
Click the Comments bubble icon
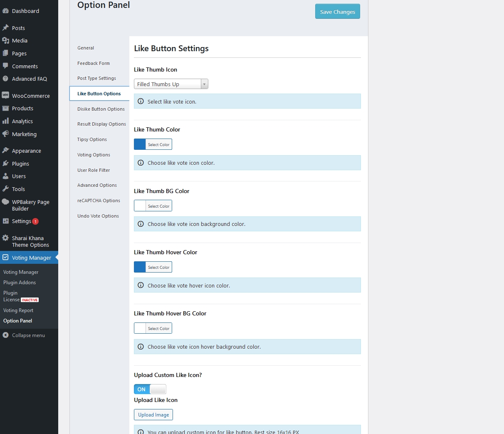tap(5, 66)
